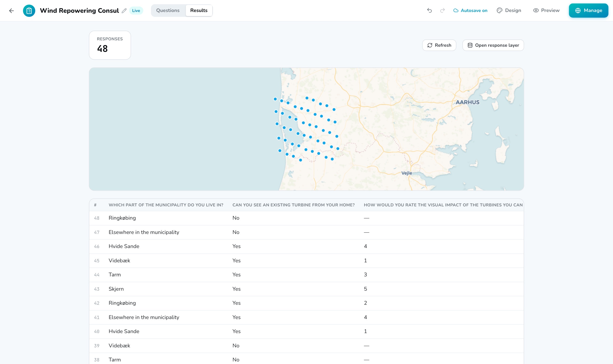613x364 pixels.
Task: Select Hvide Sande in row 46
Action: click(124, 246)
